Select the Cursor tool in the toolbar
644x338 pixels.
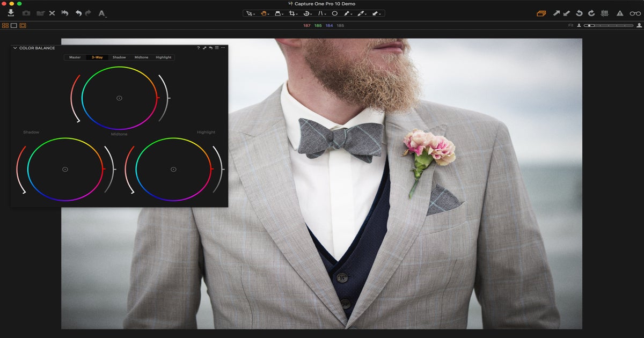coord(249,13)
